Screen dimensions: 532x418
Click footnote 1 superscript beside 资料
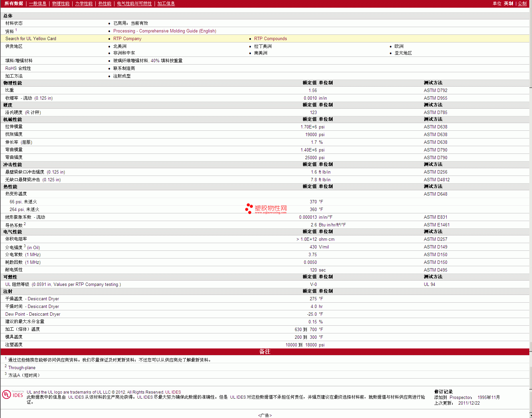[x=16, y=30]
